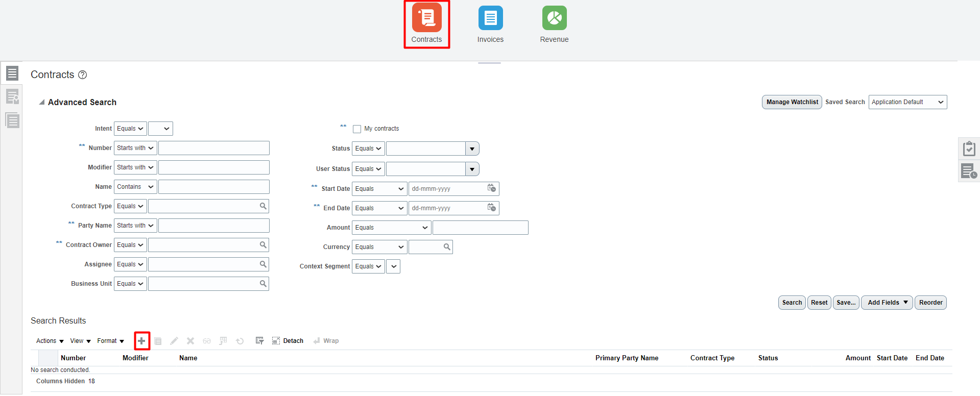Click the Reorder button
This screenshot has width=980, height=396.
coord(930,303)
